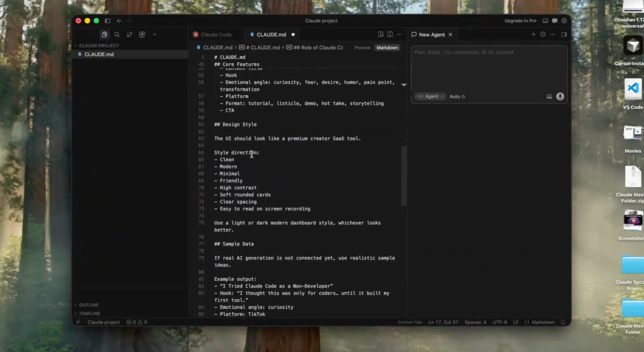Toggle the chat pane icon in title bar

(555, 21)
